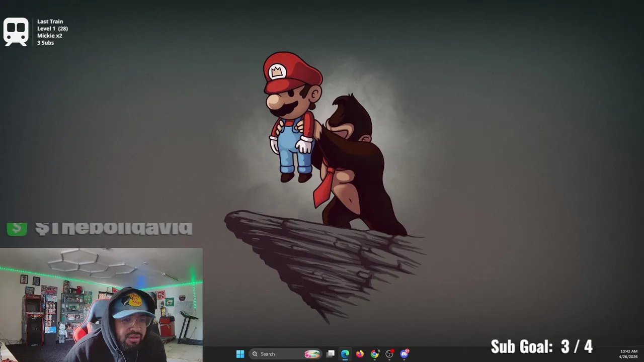Screen dimensions: 644x362
Task: Click the colorful search highlight icon
Action: [x=312, y=354]
